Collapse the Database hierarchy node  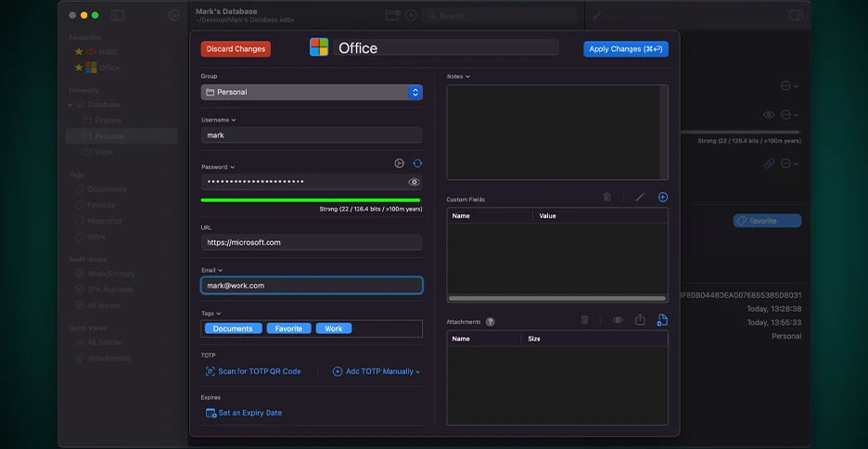70,105
